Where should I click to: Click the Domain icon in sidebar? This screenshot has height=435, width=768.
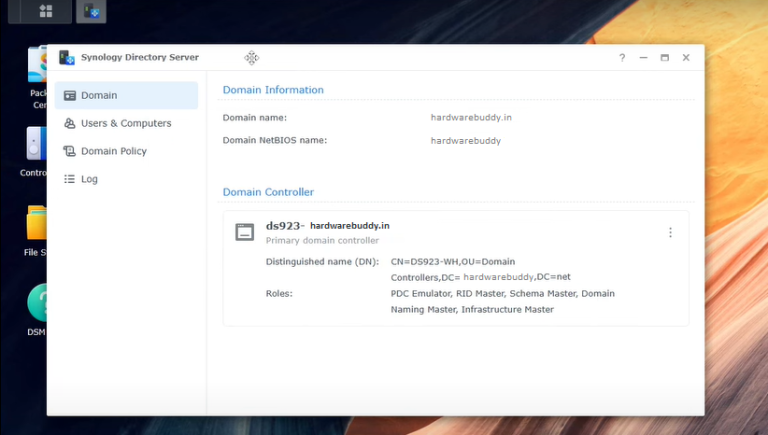click(x=70, y=95)
